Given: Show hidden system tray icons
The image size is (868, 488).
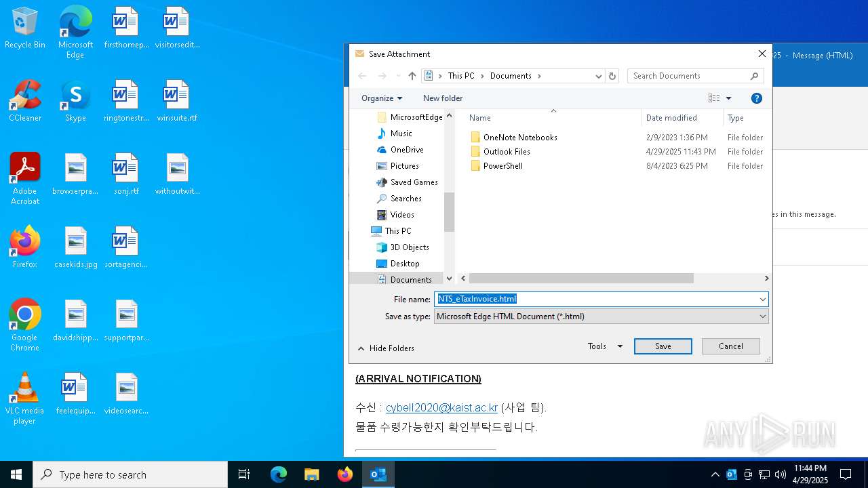Looking at the screenshot, I should pyautogui.click(x=715, y=474).
